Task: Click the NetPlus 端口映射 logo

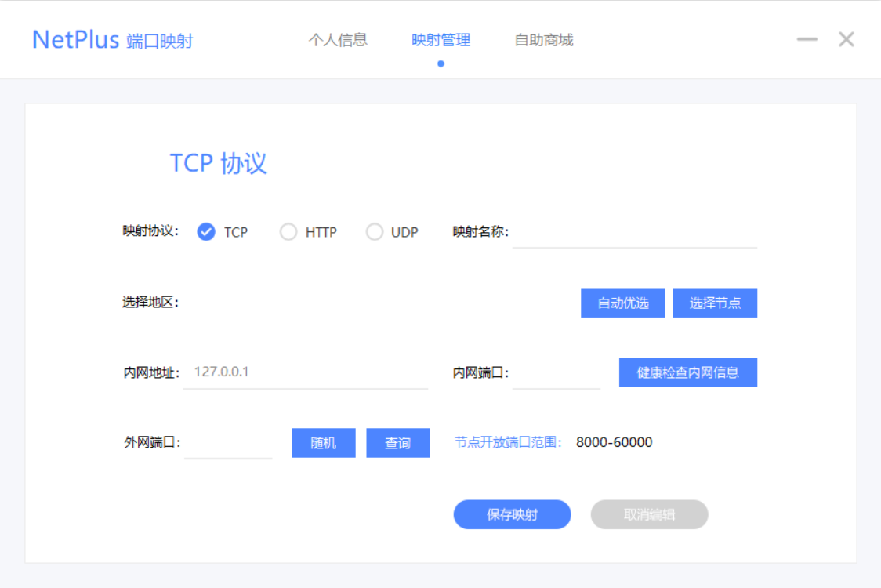Action: coord(112,40)
